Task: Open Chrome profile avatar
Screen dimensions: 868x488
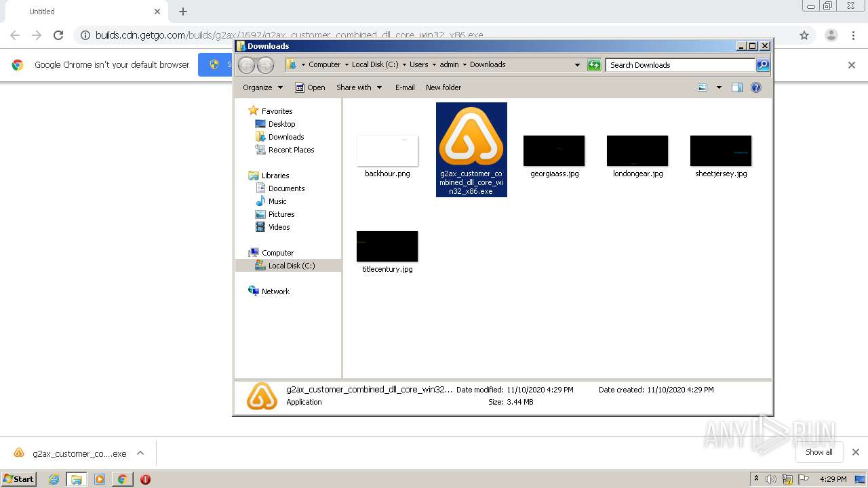Action: (x=831, y=35)
